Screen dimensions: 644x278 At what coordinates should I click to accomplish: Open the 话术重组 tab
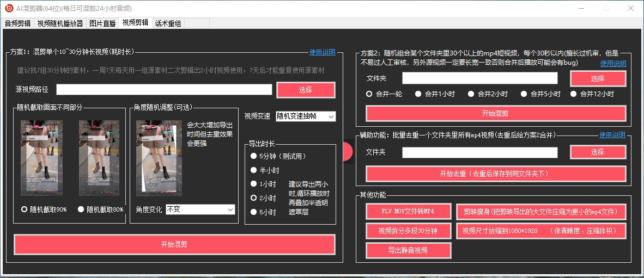pos(168,23)
